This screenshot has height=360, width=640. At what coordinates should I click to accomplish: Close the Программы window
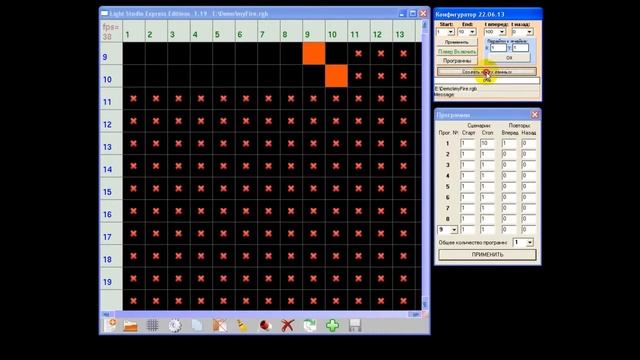535,115
